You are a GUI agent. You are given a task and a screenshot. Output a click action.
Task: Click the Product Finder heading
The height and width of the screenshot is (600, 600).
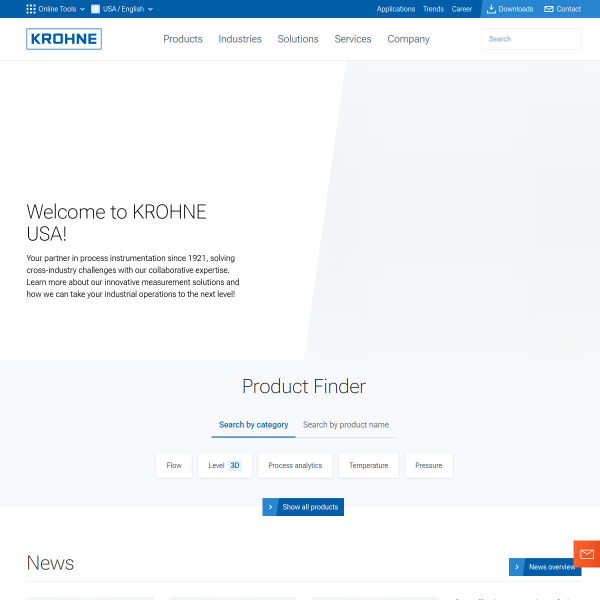click(304, 386)
